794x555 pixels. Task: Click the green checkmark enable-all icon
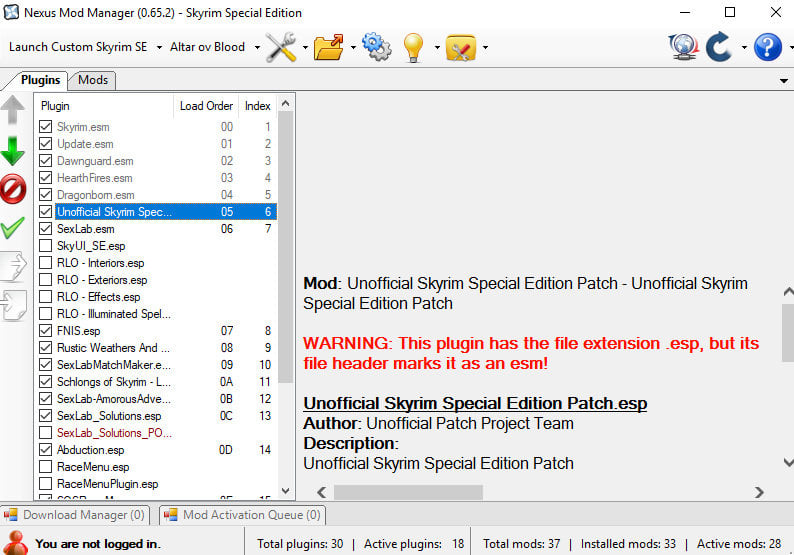(13, 228)
